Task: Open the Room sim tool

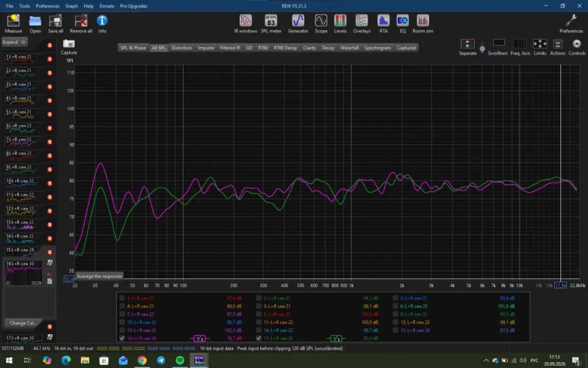Action: click(x=423, y=24)
